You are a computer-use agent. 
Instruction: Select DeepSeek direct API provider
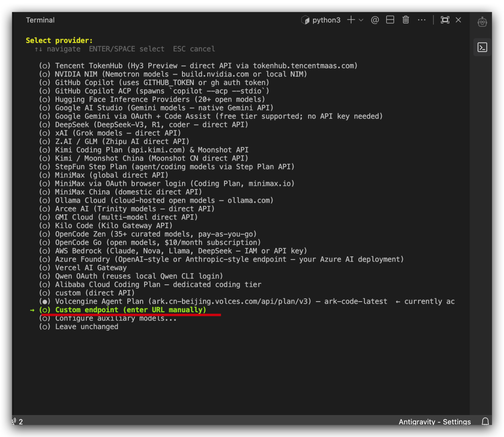click(144, 125)
